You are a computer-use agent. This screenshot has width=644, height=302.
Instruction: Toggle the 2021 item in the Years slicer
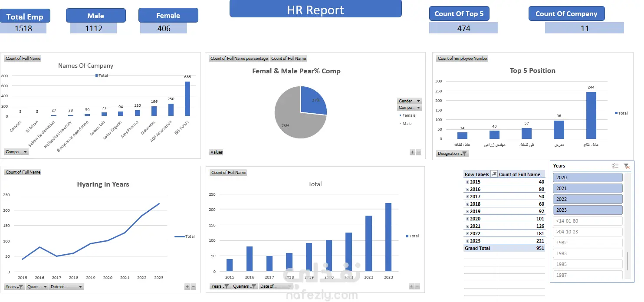click(x=588, y=188)
